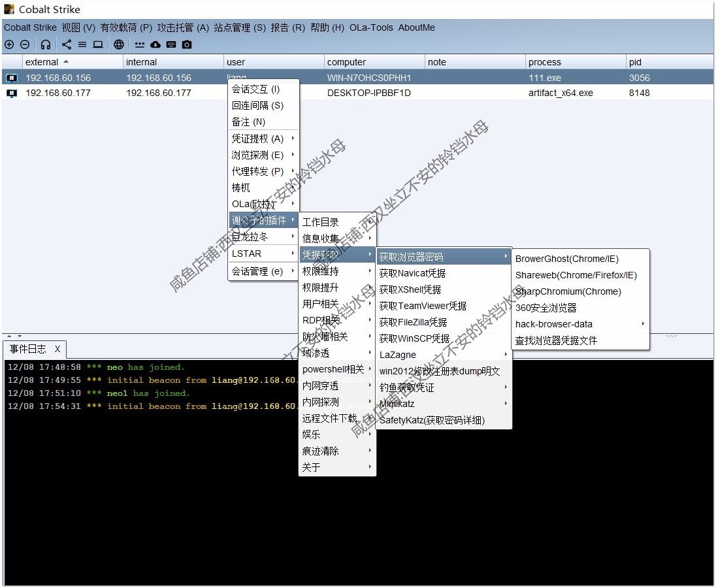Select the 事件日志 tab
The image size is (716, 588).
[x=28, y=349]
